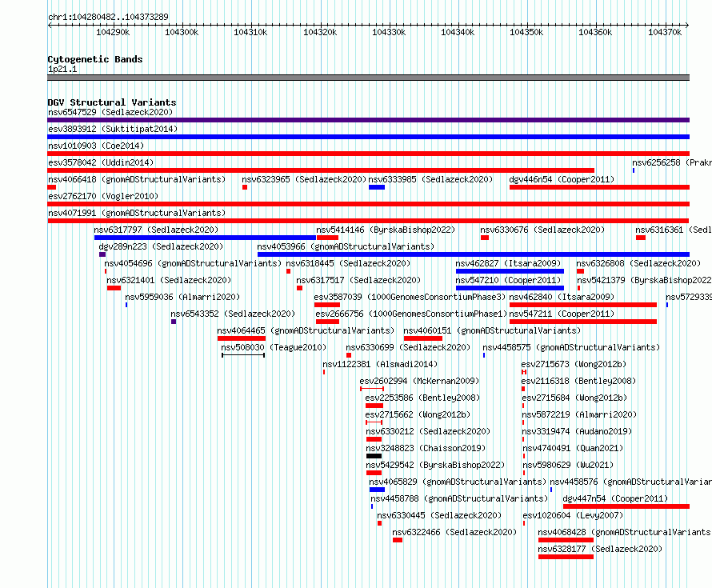Click esv2715673 (Wong2012b) label
This screenshot has height=588, width=712.
pos(574,364)
